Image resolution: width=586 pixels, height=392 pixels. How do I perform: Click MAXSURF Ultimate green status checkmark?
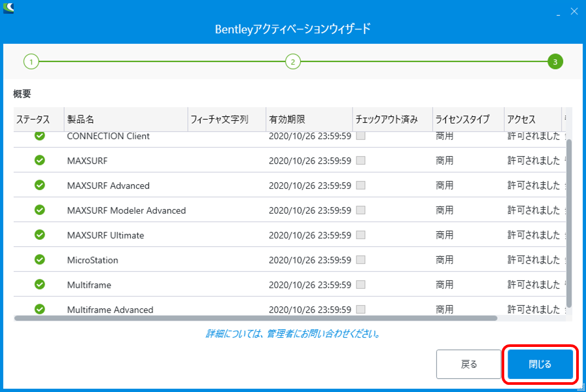tap(40, 235)
